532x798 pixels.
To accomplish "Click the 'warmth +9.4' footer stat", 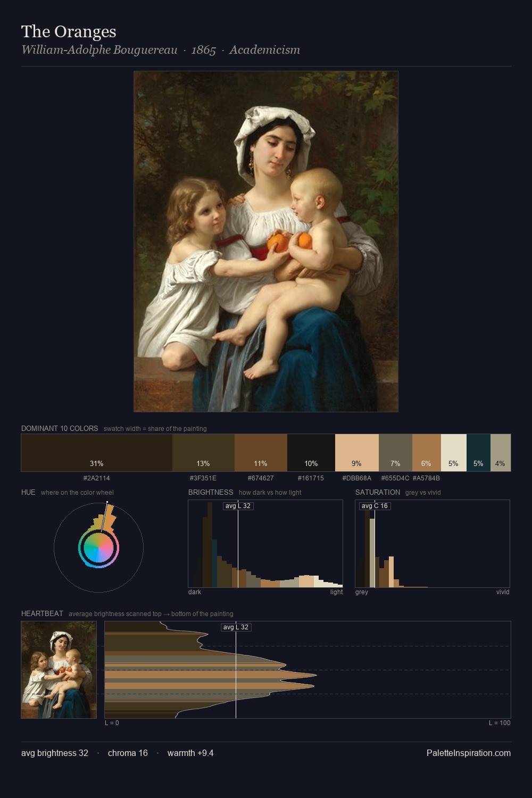I will (x=190, y=753).
